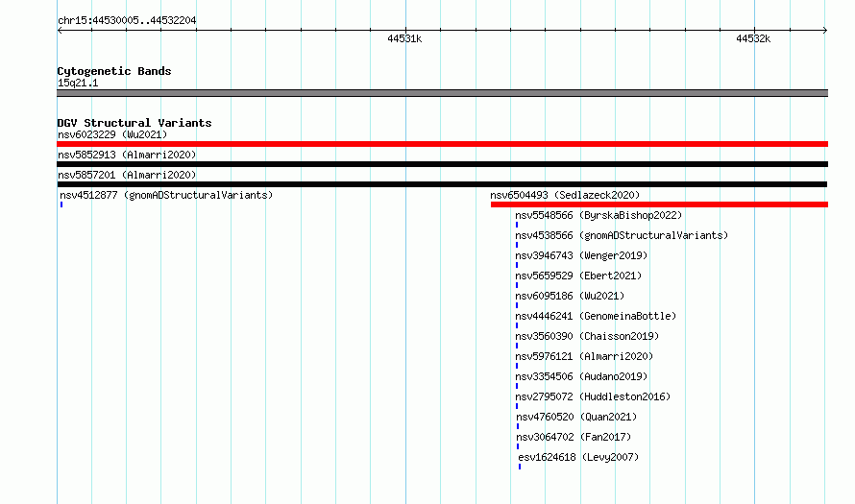This screenshot has height=504, width=855.
Task: Click the right arrowhead of the ruler
Action: (x=824, y=31)
